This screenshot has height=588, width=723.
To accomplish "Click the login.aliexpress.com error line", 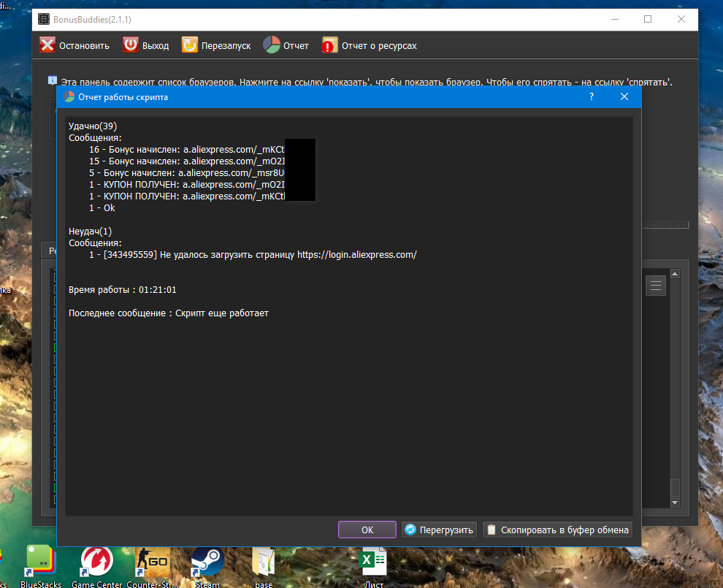I will click(253, 255).
